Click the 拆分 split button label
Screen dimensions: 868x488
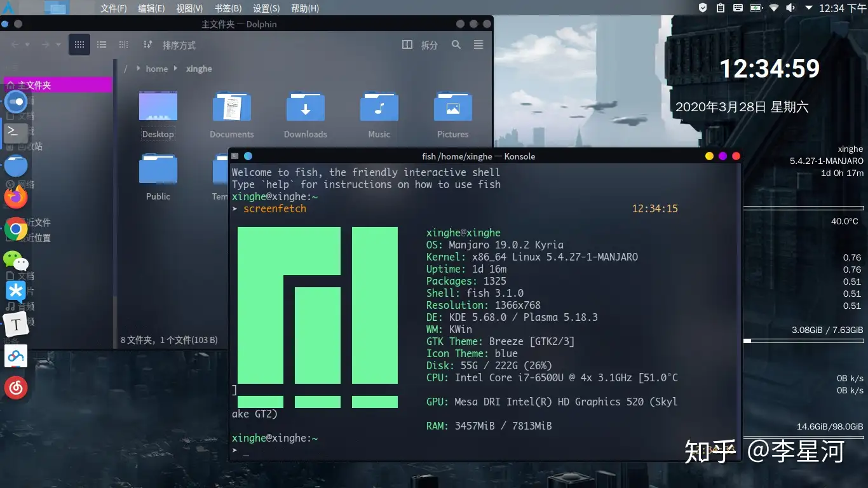430,45
